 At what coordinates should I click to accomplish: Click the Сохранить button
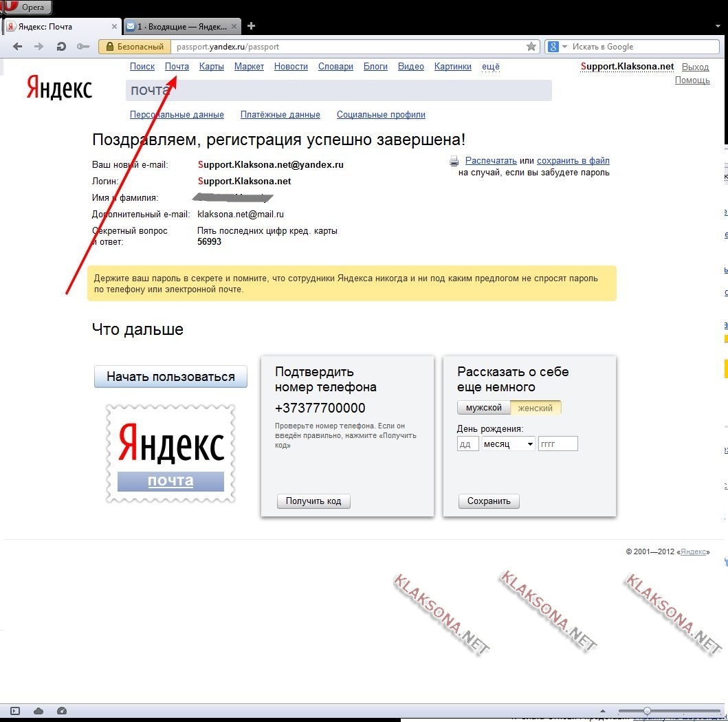pyautogui.click(x=489, y=501)
